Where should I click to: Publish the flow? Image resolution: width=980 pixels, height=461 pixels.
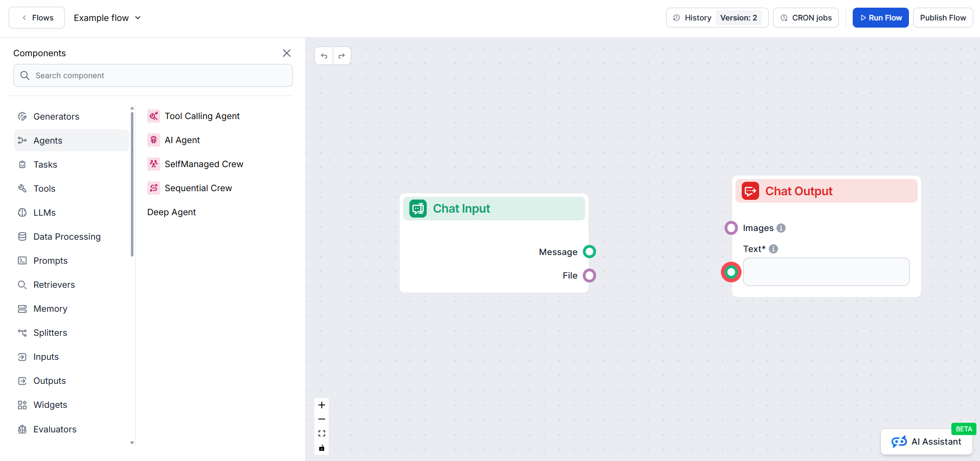coord(942,17)
